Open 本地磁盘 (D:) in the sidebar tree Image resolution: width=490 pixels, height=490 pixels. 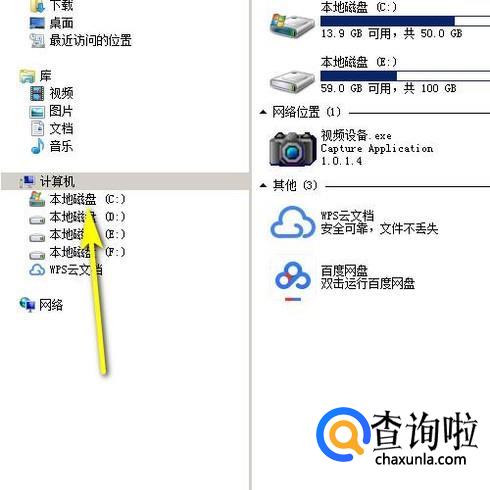tap(87, 217)
